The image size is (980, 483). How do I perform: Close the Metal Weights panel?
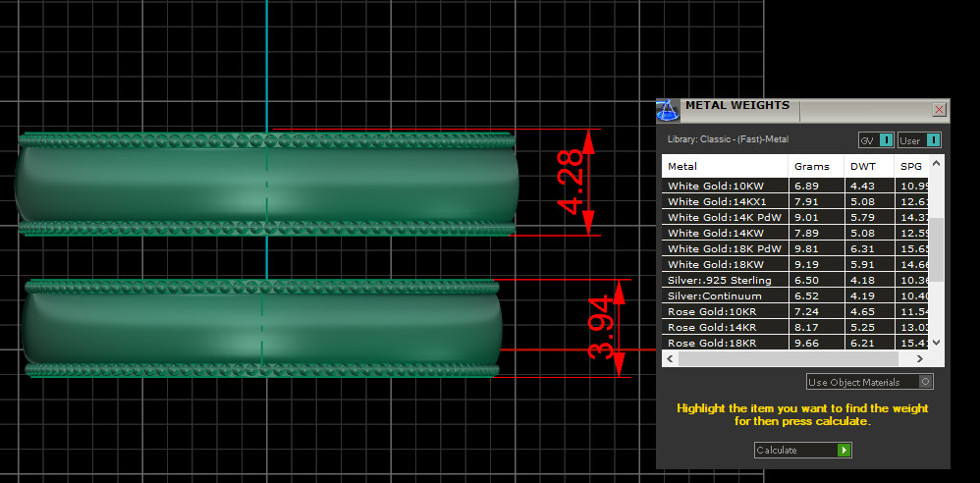click(x=939, y=110)
